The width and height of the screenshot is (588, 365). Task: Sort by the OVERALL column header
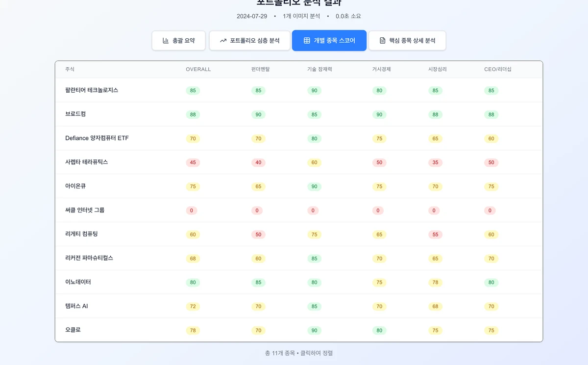[x=198, y=69]
